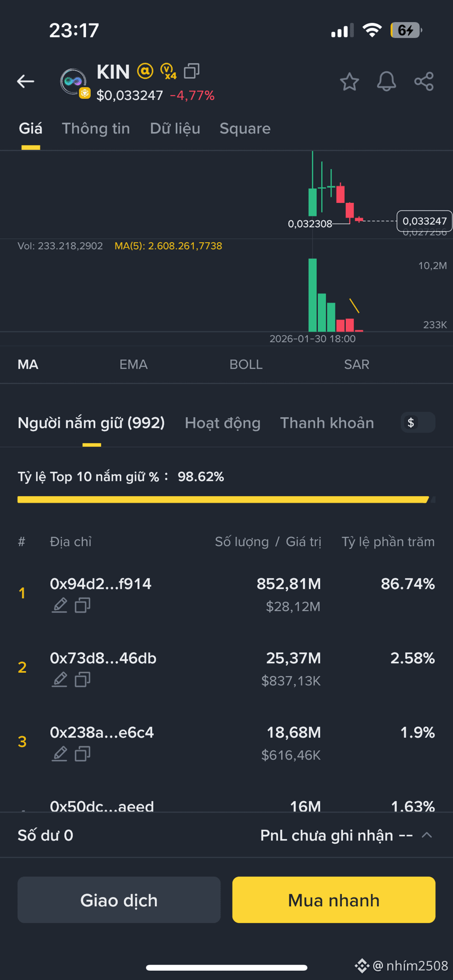
Task: Expand the PnL chưa ghi nhận chevron
Action: pyautogui.click(x=427, y=835)
